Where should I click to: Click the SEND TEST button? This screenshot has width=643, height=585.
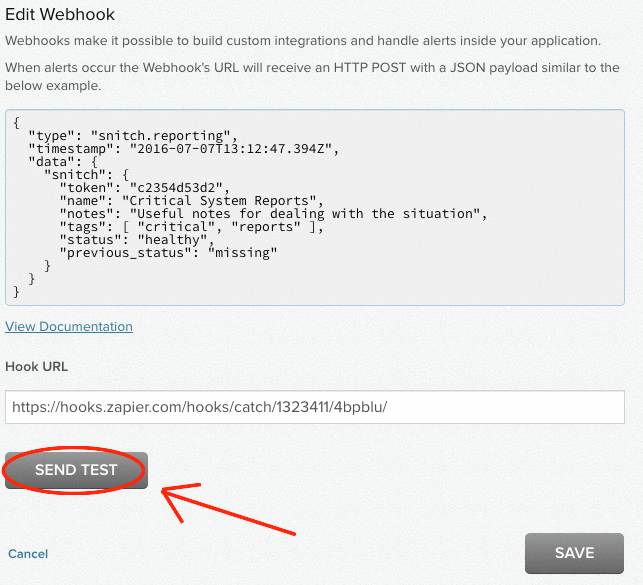tap(76, 470)
